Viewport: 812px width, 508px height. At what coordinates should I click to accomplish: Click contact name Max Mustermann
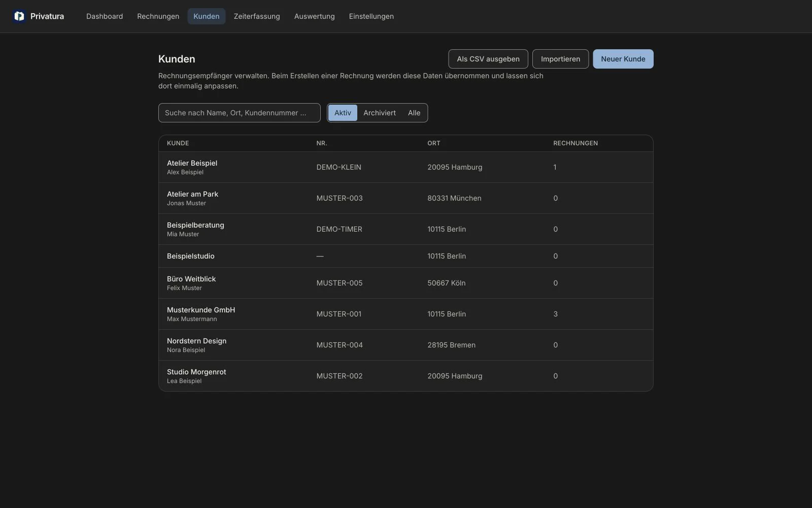pyautogui.click(x=192, y=319)
